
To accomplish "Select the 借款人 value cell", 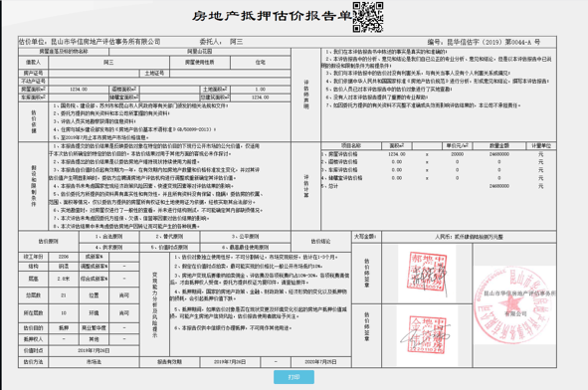I will (108, 63).
